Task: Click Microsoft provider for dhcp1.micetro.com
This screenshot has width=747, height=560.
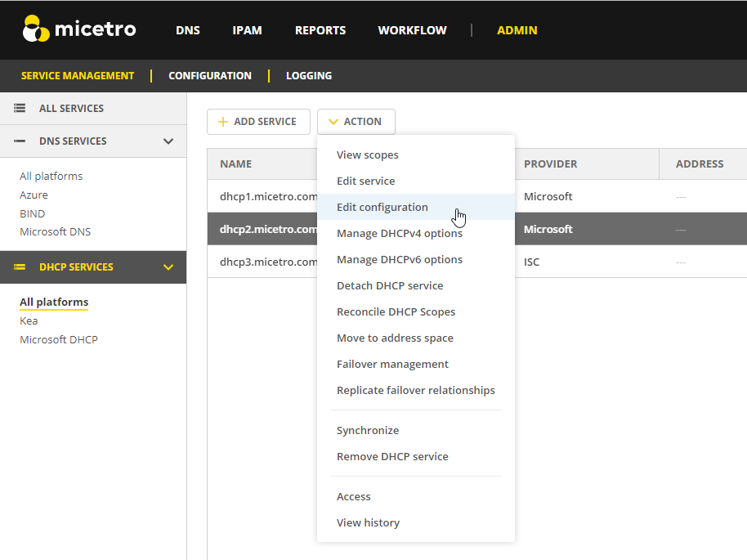Action: tap(548, 196)
